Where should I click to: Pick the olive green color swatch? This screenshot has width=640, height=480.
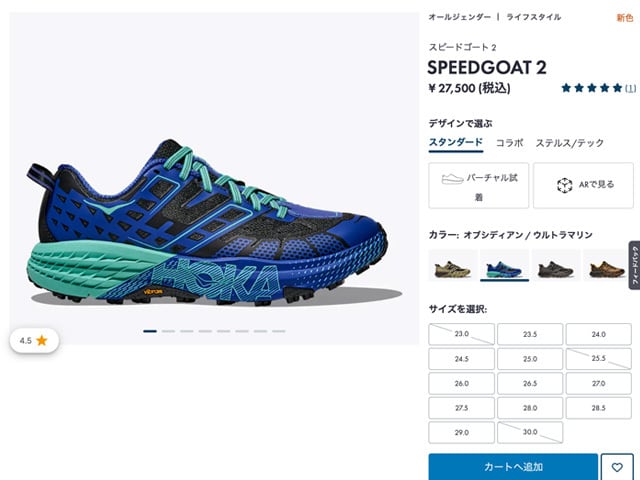453,265
